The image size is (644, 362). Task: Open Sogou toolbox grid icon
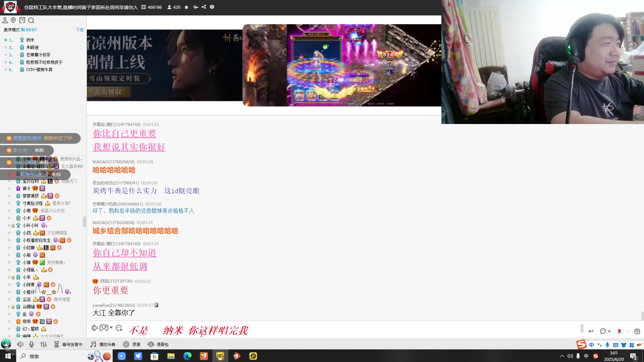coord(632,345)
